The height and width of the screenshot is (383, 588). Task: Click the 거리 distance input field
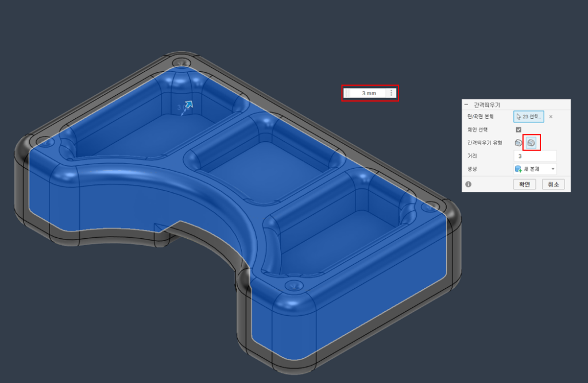(535, 156)
